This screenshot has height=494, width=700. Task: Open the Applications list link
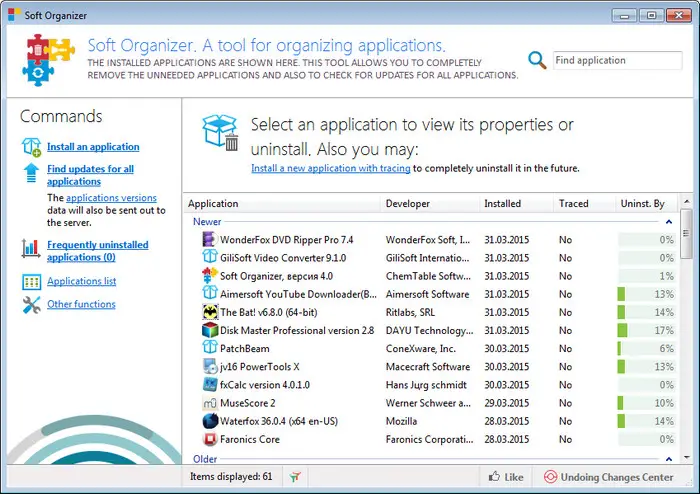coord(81,281)
